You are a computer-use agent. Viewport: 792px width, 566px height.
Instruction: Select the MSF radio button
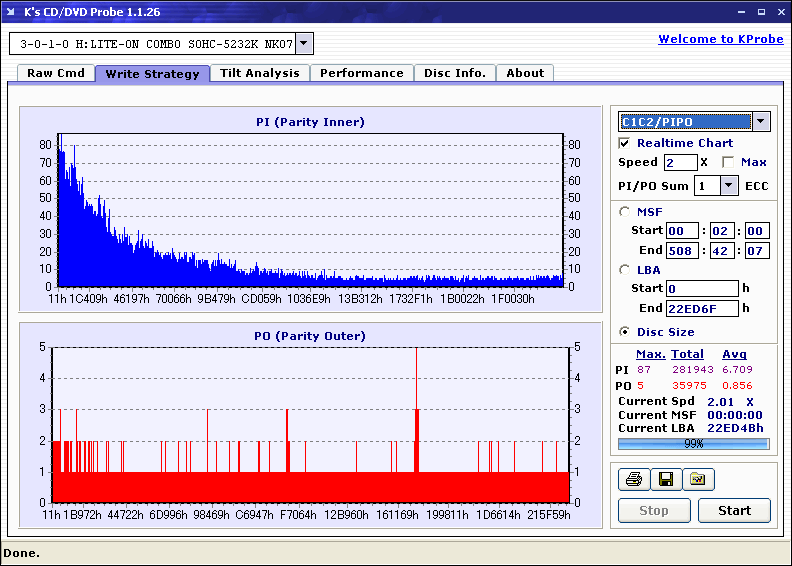point(625,211)
